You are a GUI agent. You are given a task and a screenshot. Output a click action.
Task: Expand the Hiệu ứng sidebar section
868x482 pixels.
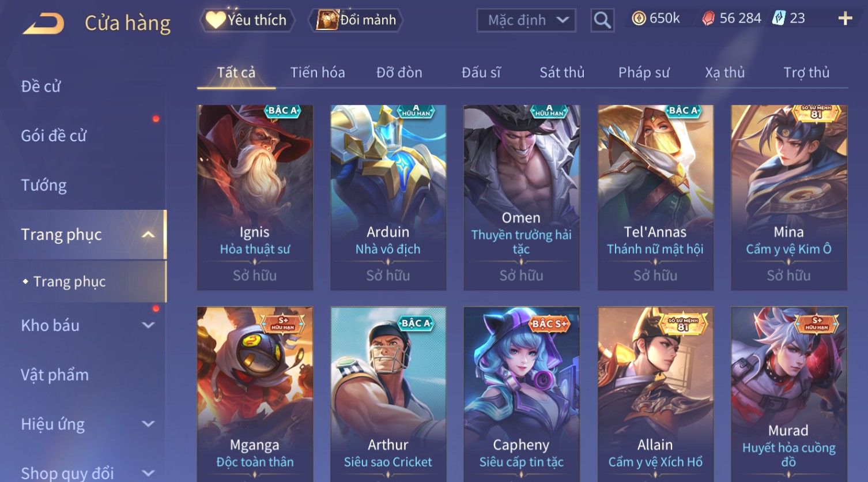coord(148,424)
